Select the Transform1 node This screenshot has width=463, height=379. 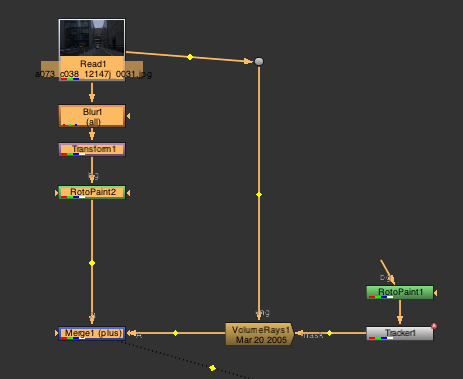click(x=92, y=149)
